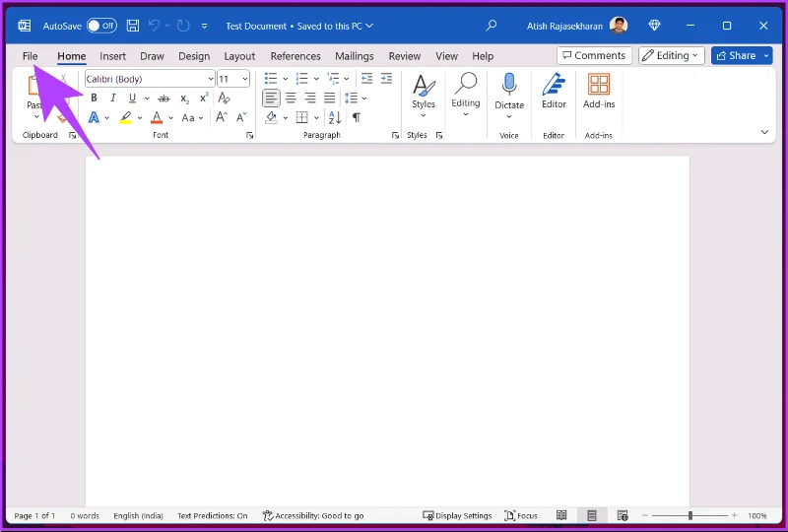Image resolution: width=788 pixels, height=532 pixels.
Task: Click Accessibility: Good to go status
Action: [313, 515]
